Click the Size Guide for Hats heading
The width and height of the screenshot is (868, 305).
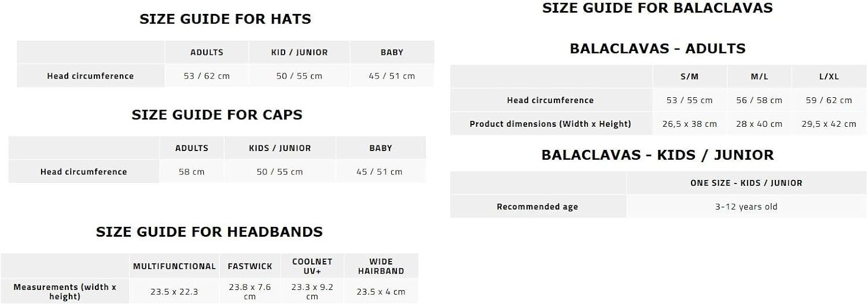(x=225, y=19)
